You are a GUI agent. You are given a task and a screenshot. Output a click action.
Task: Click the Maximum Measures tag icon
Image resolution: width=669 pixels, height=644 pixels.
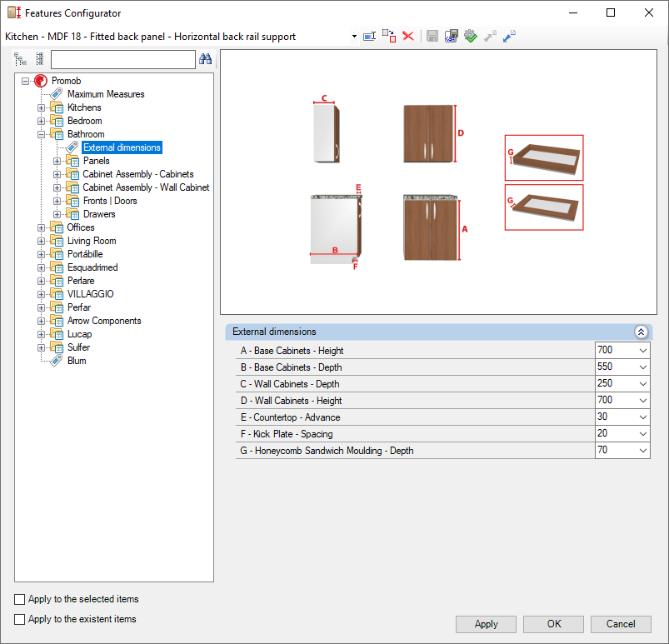(x=57, y=94)
